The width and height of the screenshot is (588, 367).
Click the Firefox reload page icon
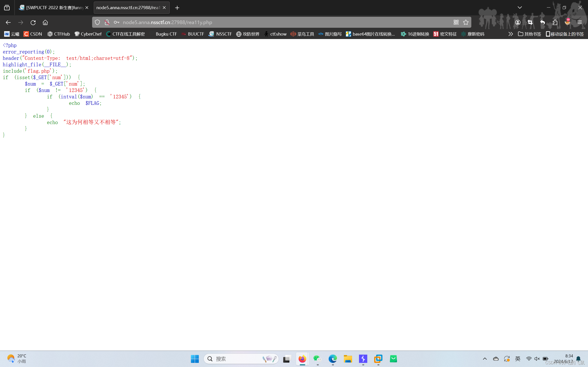[x=33, y=22]
